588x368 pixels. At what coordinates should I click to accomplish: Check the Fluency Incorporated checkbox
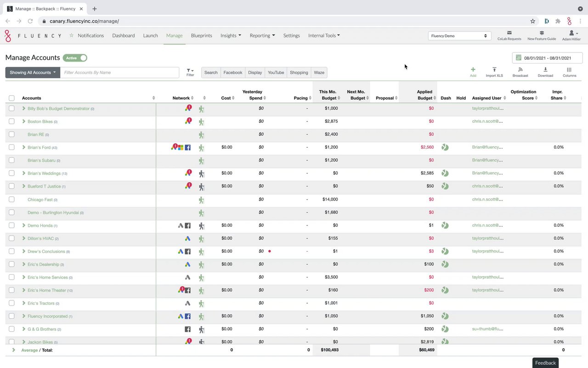11,316
